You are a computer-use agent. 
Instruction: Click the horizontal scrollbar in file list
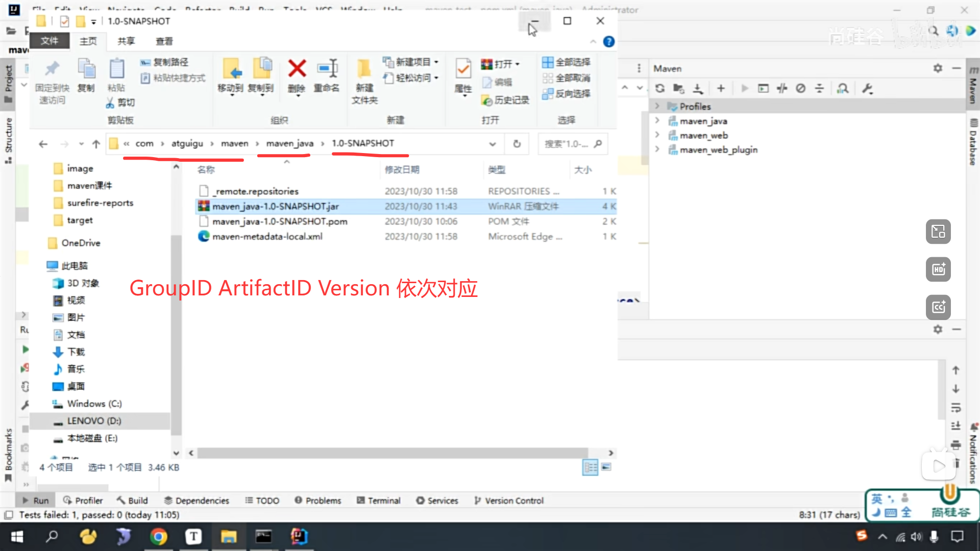[x=392, y=453]
